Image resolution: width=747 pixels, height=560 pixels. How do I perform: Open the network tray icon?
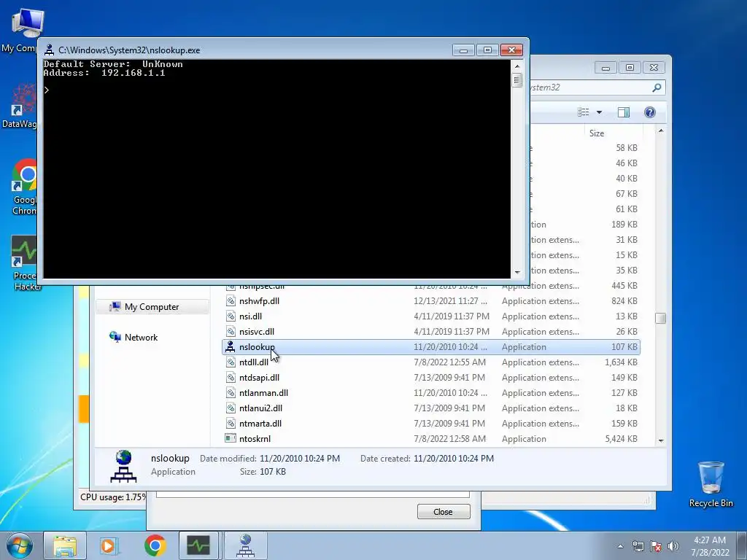[x=638, y=546]
